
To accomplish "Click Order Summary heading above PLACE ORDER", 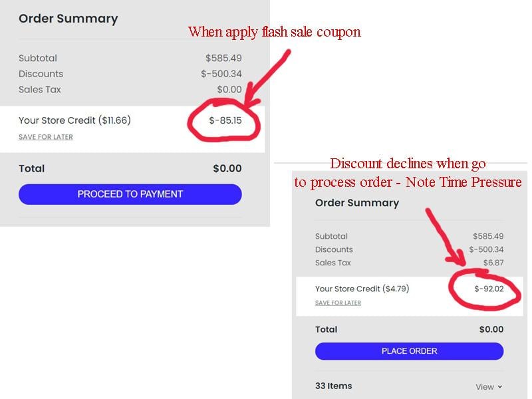I will pyautogui.click(x=356, y=203).
